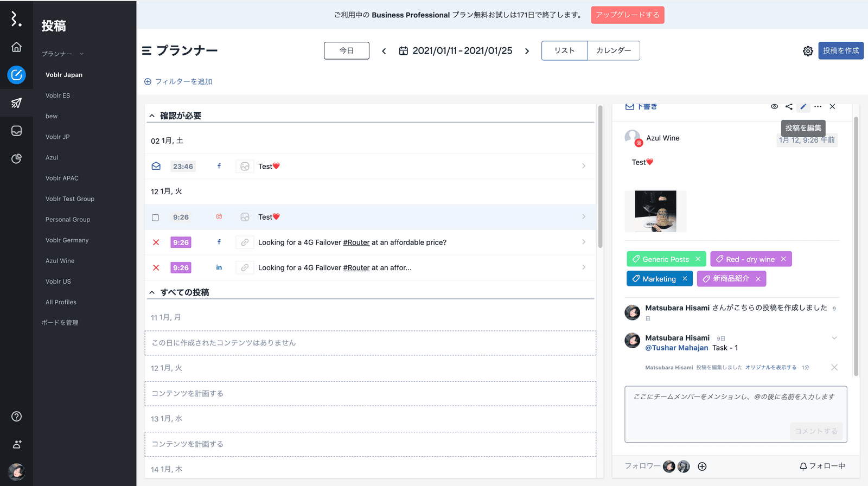
Task: Open the home icon in left sidebar
Action: pos(16,47)
